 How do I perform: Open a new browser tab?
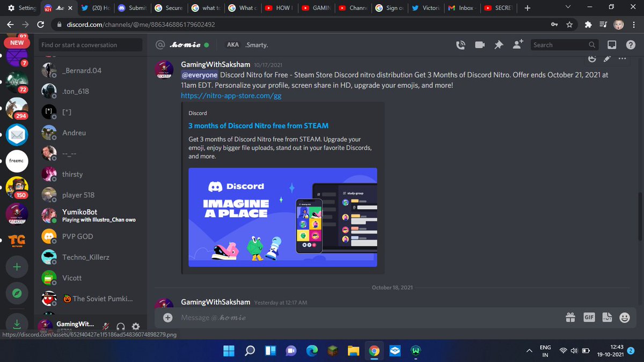pyautogui.click(x=528, y=8)
